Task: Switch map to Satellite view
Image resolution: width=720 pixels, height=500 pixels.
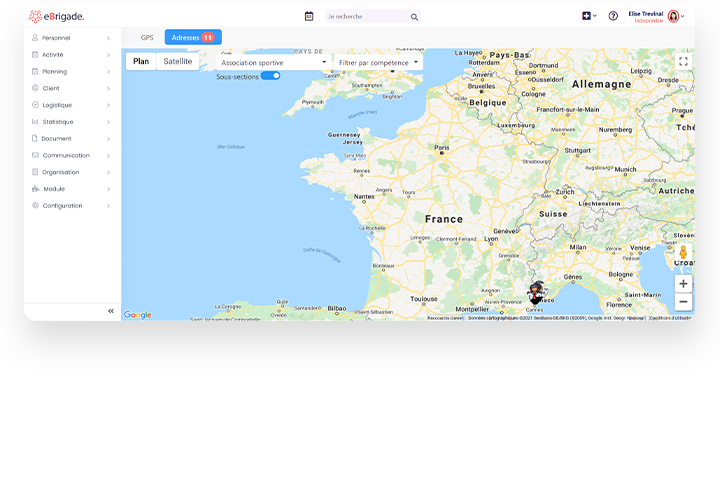Action: tap(177, 61)
